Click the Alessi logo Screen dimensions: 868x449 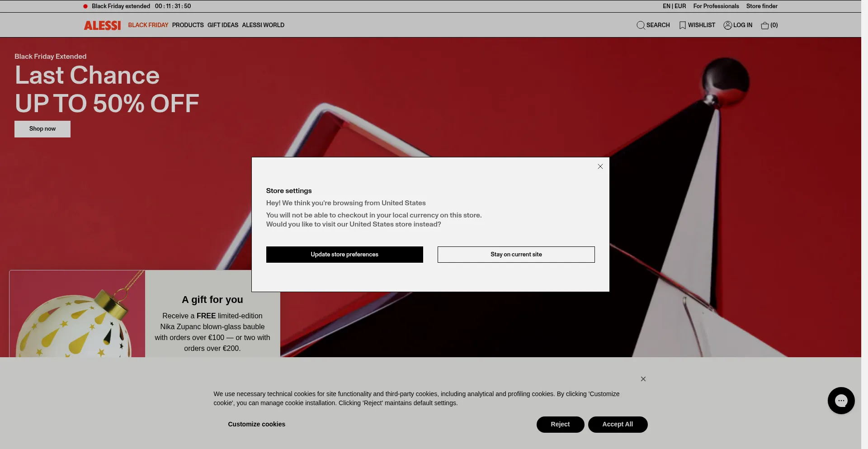tap(102, 25)
